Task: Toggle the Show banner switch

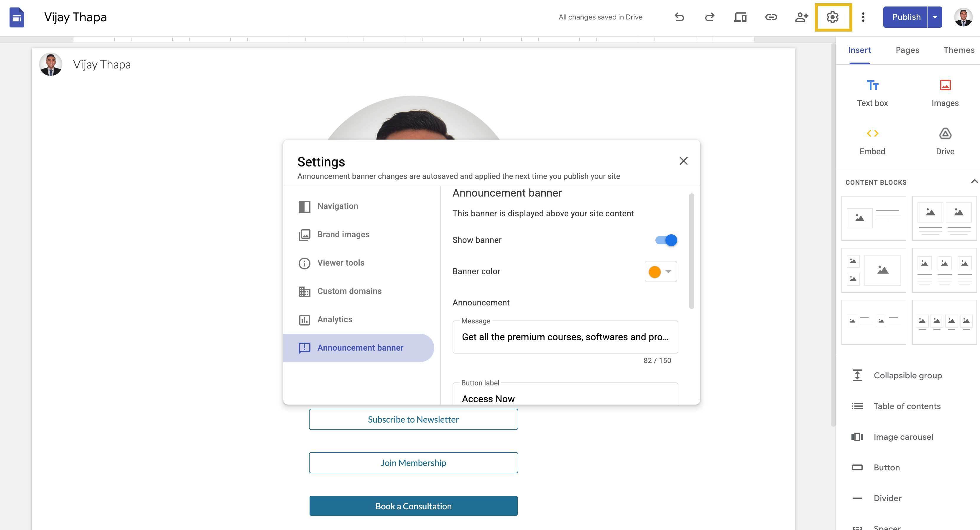Action: (x=666, y=240)
